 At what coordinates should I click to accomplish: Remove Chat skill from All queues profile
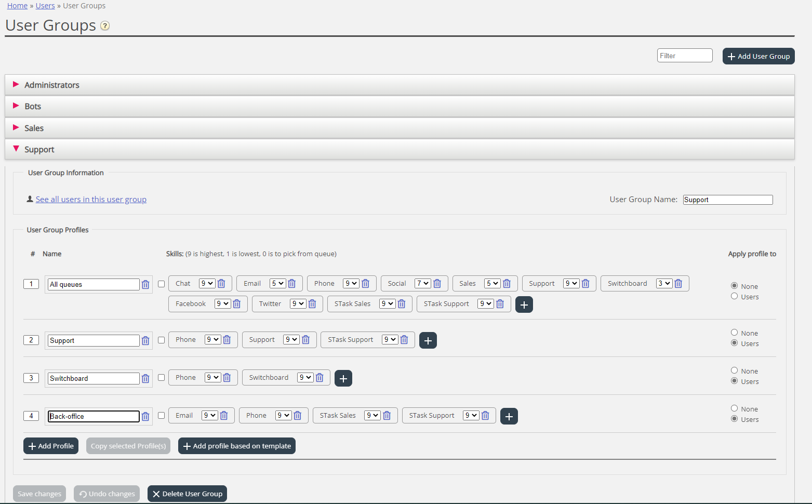[x=221, y=284]
